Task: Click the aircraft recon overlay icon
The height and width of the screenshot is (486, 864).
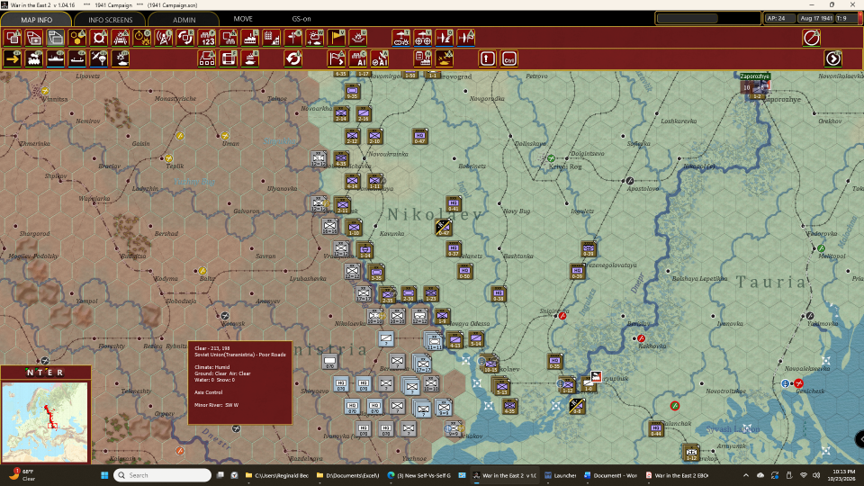Action: (444, 38)
